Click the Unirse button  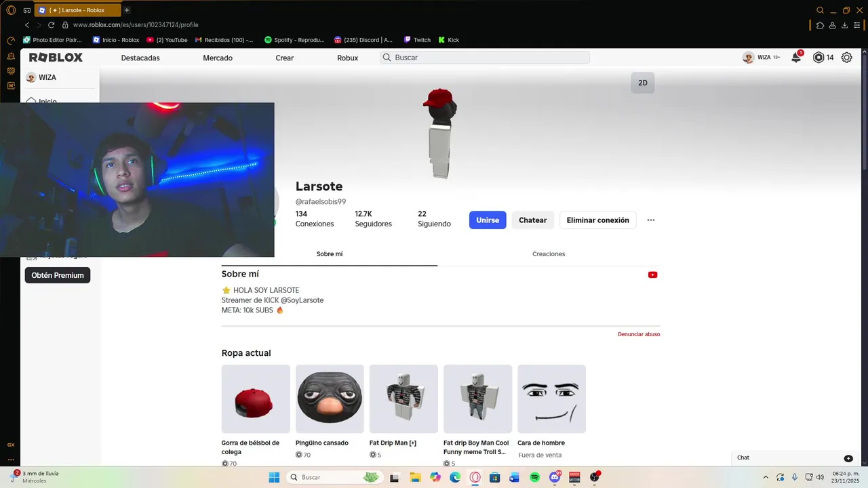coord(488,220)
